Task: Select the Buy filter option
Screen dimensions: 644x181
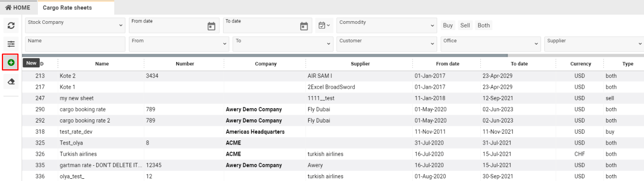Action: [448, 25]
